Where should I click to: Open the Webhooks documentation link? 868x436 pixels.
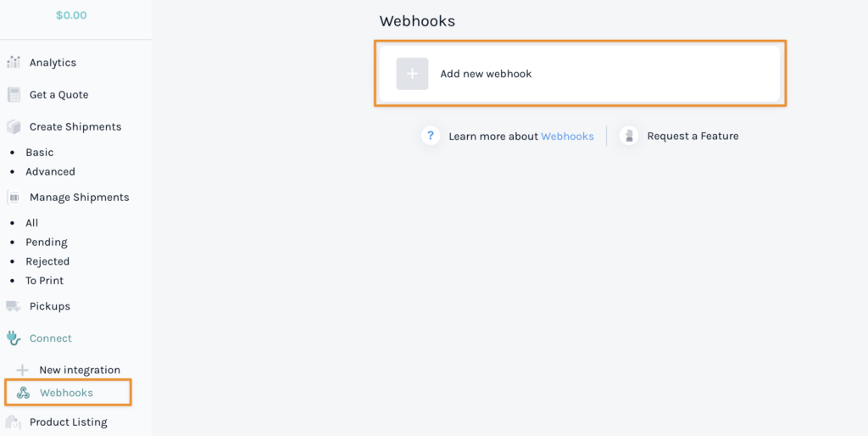567,136
